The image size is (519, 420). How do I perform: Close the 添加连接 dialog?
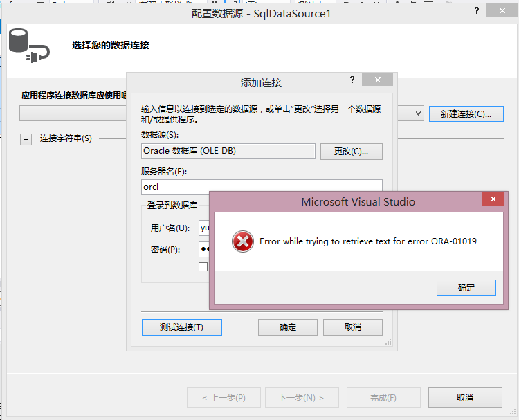(x=377, y=80)
